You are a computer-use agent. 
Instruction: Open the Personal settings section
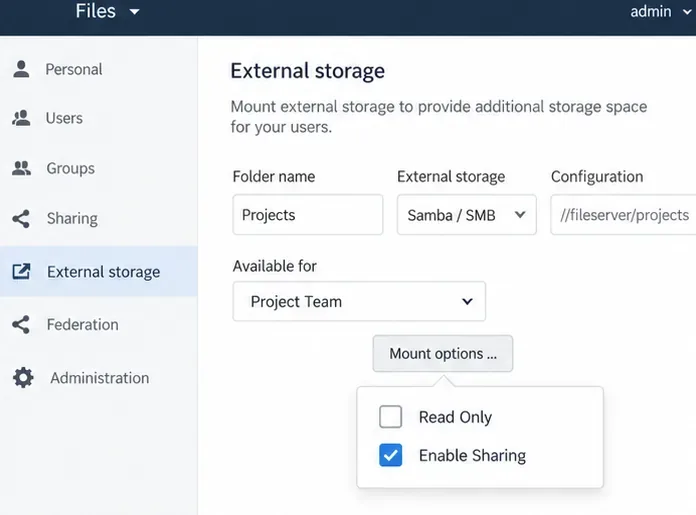[x=99, y=69]
